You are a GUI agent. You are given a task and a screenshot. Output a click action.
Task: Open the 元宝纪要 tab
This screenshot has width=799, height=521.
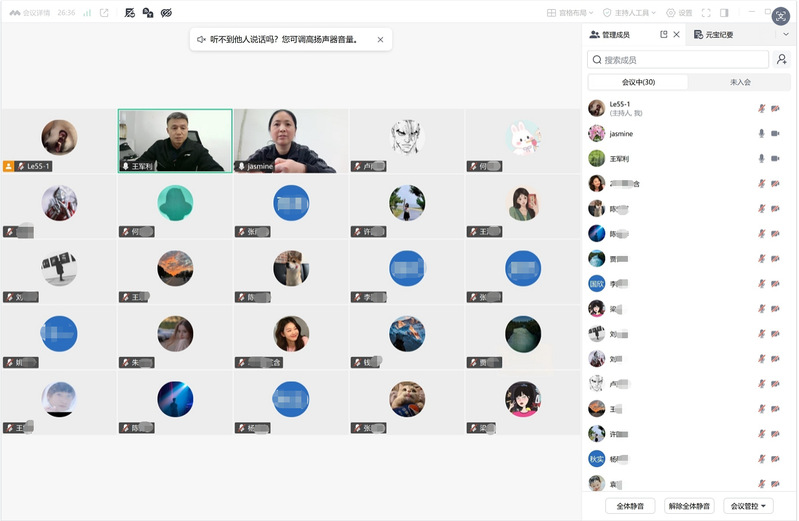(713, 35)
